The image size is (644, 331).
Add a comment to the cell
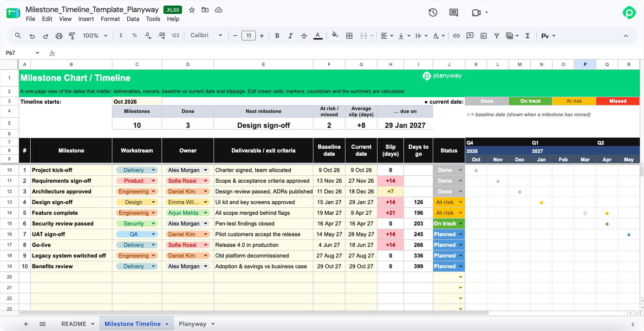click(470, 36)
